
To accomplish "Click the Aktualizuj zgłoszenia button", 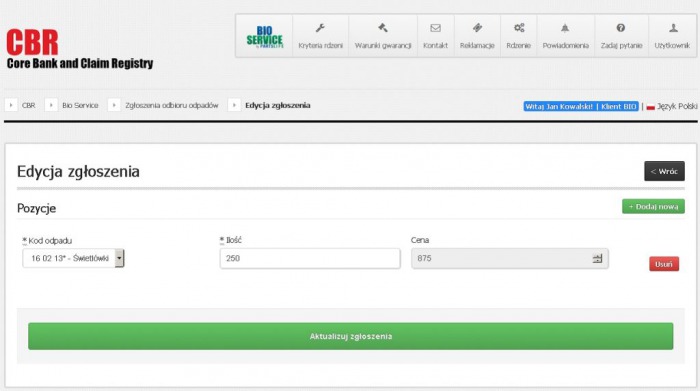I will pyautogui.click(x=350, y=336).
